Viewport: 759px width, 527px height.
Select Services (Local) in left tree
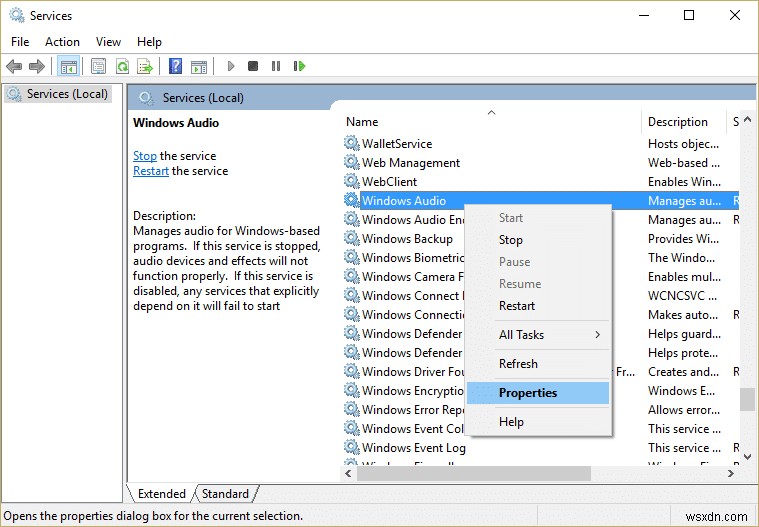pos(59,94)
